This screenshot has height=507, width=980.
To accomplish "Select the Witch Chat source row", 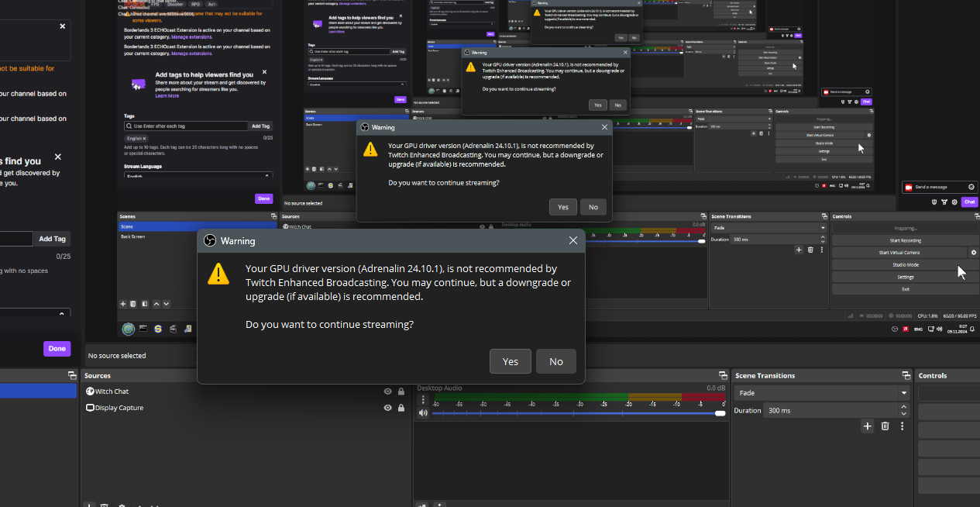I will tap(246, 391).
